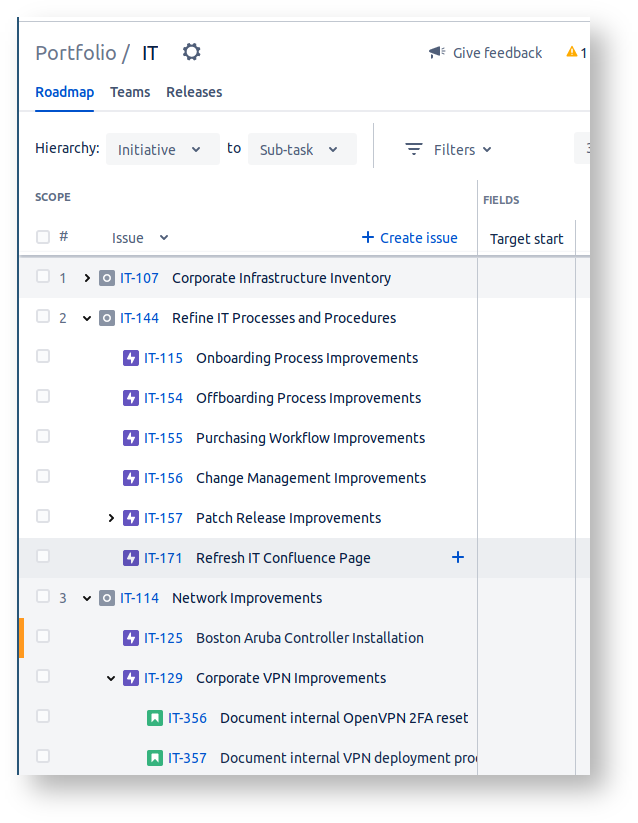Open the Sub-task hierarchy dropdown

301,150
